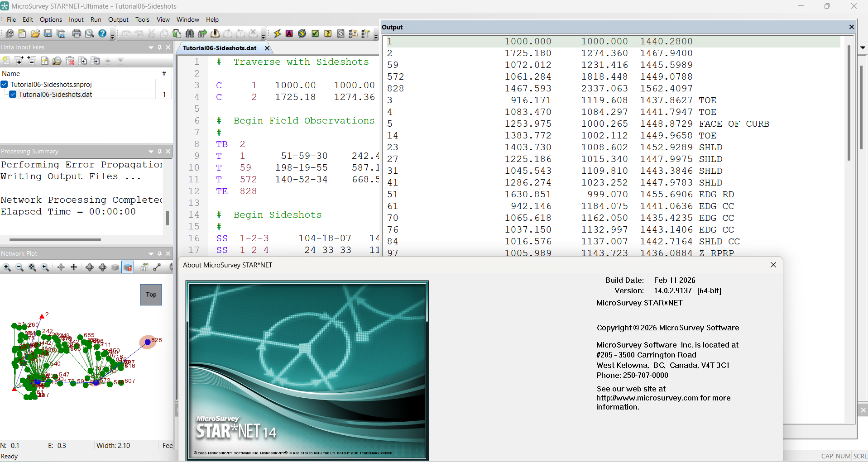Toggle the locked 3D cube view button
The height and width of the screenshot is (462, 868).
point(128,267)
